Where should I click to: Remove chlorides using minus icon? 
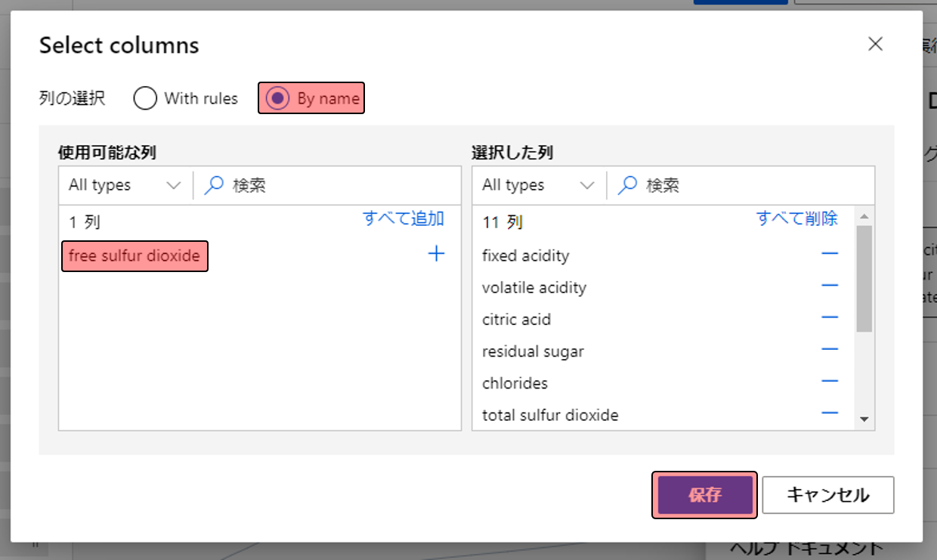click(x=830, y=381)
